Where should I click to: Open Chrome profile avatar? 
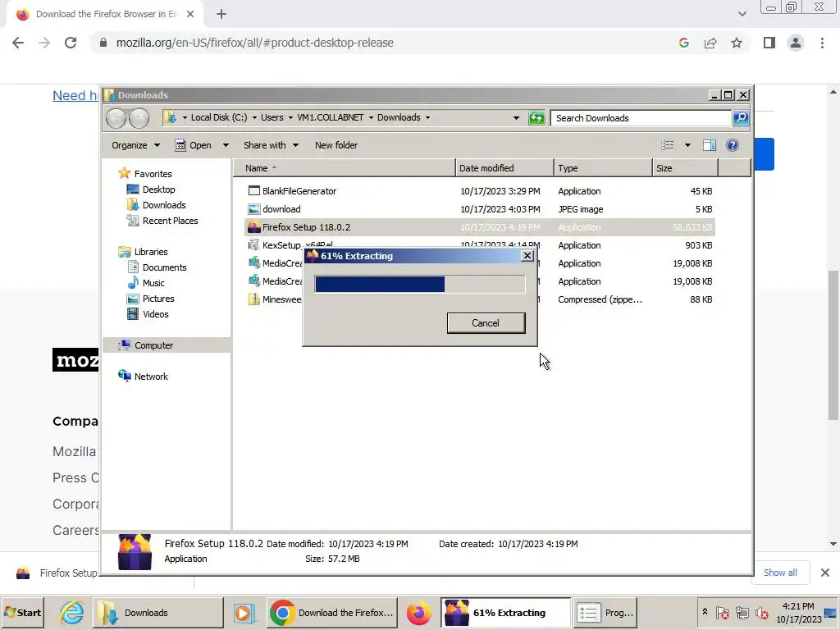796,43
